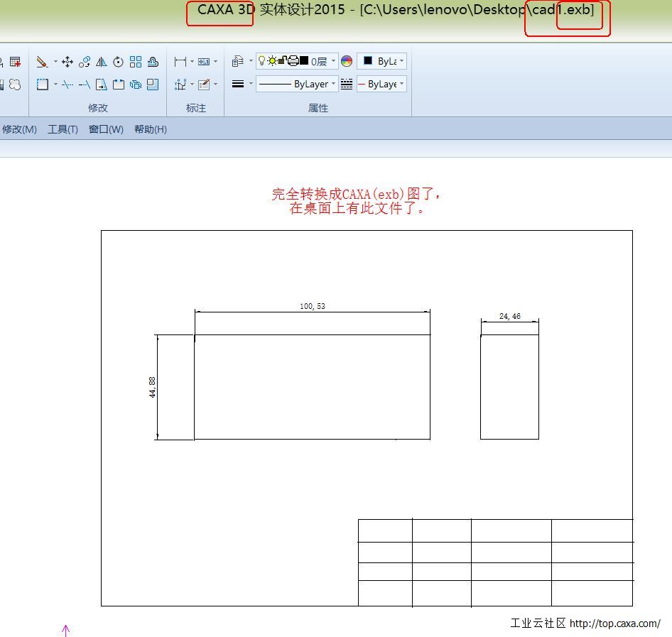The width and height of the screenshot is (672, 637).
Task: Select the linear Dimension tool
Action: (180, 62)
